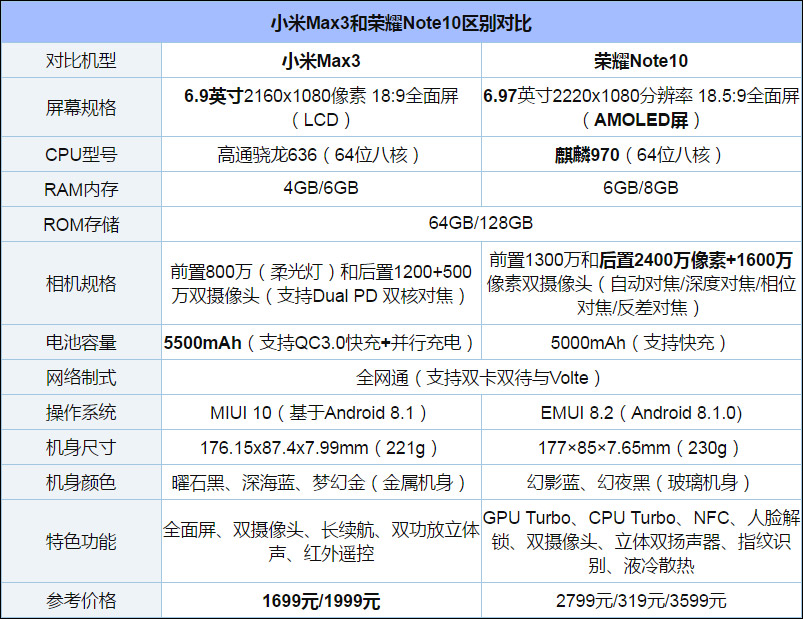803x619 pixels.
Task: Select the 机身颜色 row label
Action: [x=81, y=482]
